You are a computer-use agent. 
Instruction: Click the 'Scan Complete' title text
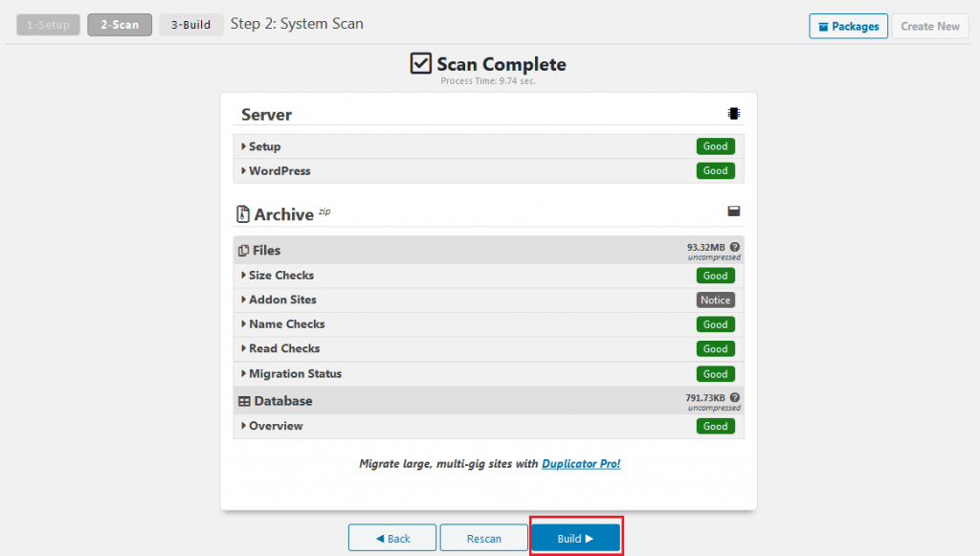[x=501, y=64]
